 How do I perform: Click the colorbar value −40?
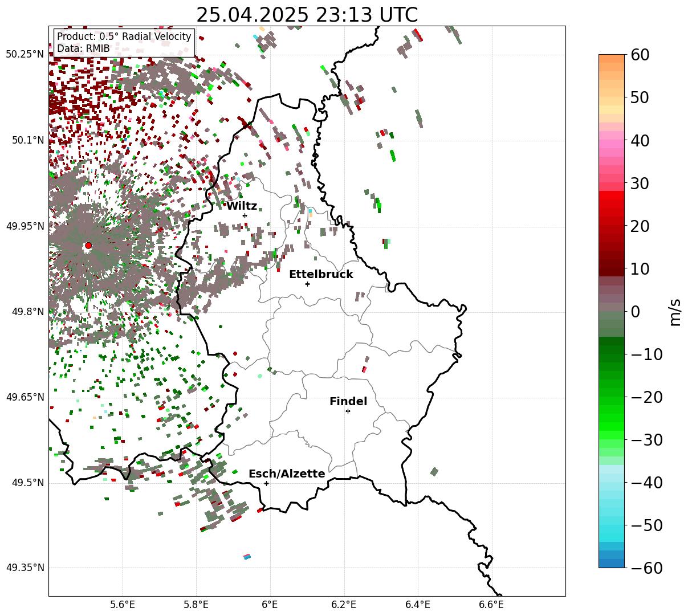(647, 482)
